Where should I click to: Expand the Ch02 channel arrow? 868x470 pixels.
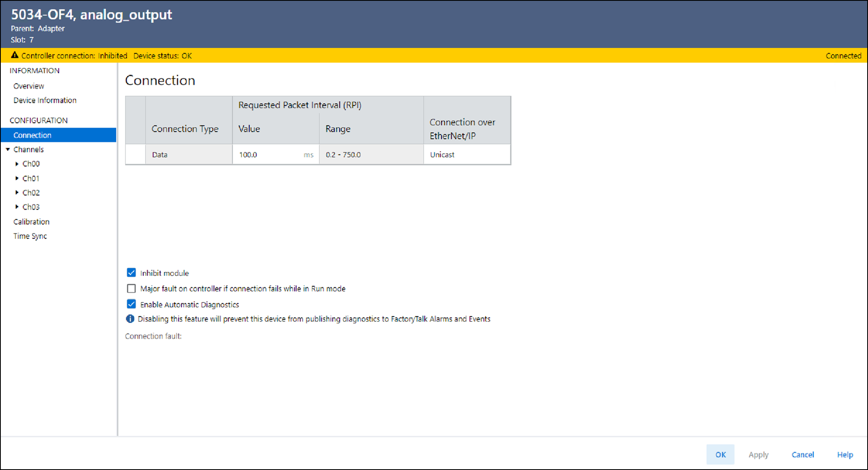[x=17, y=192]
